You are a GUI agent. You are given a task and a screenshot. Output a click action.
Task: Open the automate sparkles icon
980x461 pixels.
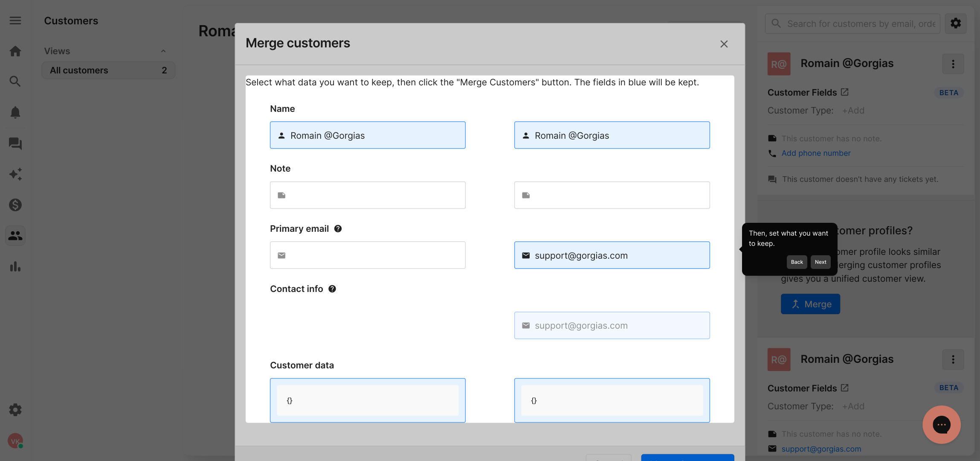point(15,174)
